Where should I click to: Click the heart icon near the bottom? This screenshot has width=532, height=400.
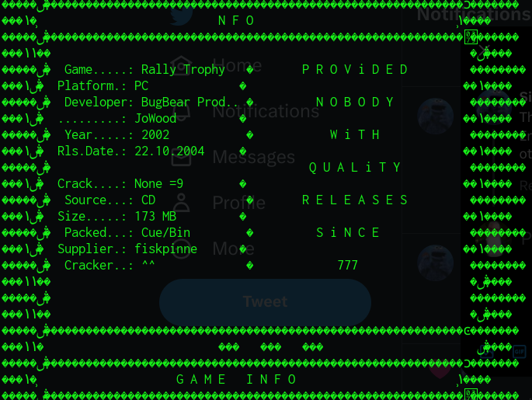click(440, 370)
